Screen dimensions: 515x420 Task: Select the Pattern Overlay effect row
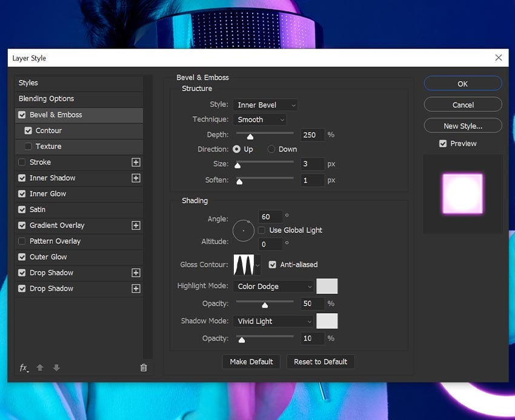point(79,241)
